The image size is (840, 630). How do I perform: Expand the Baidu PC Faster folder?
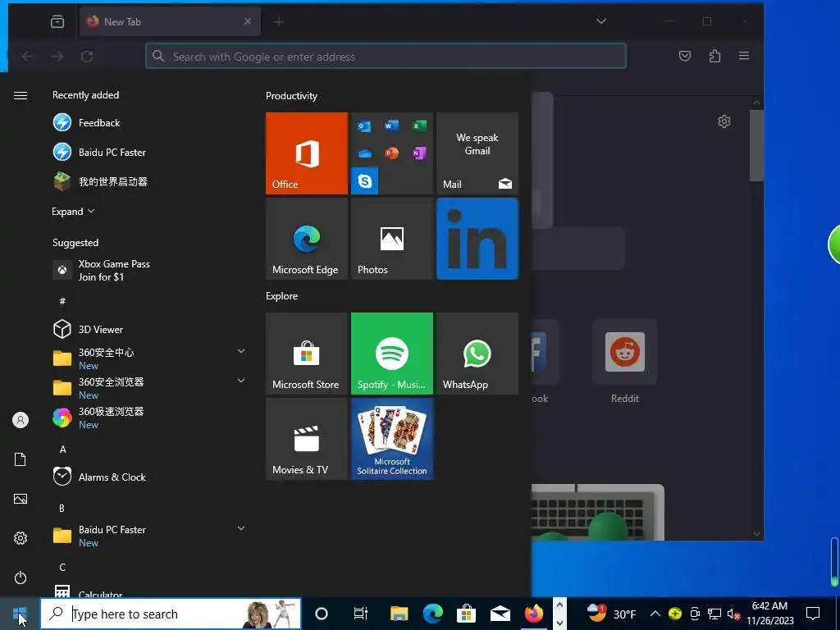click(x=241, y=528)
